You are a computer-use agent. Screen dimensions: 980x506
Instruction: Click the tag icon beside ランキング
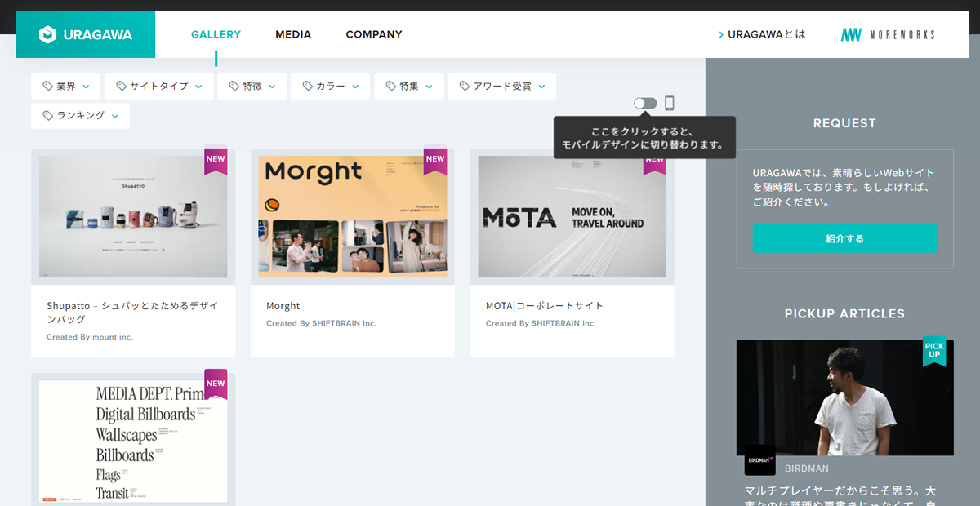click(x=47, y=116)
